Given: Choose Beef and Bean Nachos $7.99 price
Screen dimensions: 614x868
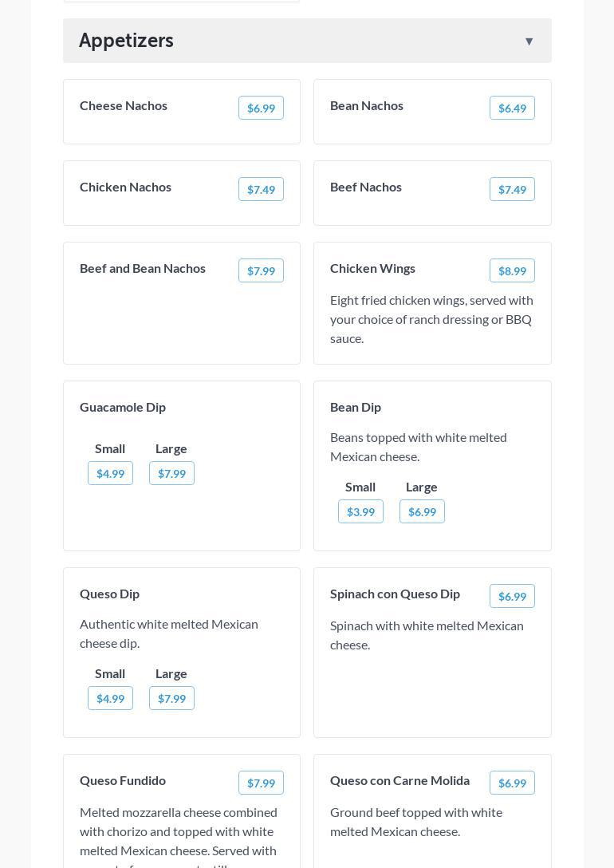Looking at the screenshot, I should click(261, 271).
